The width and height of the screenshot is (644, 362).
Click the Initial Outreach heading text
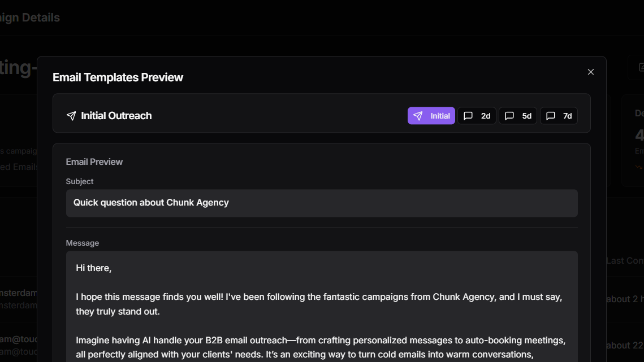click(116, 116)
